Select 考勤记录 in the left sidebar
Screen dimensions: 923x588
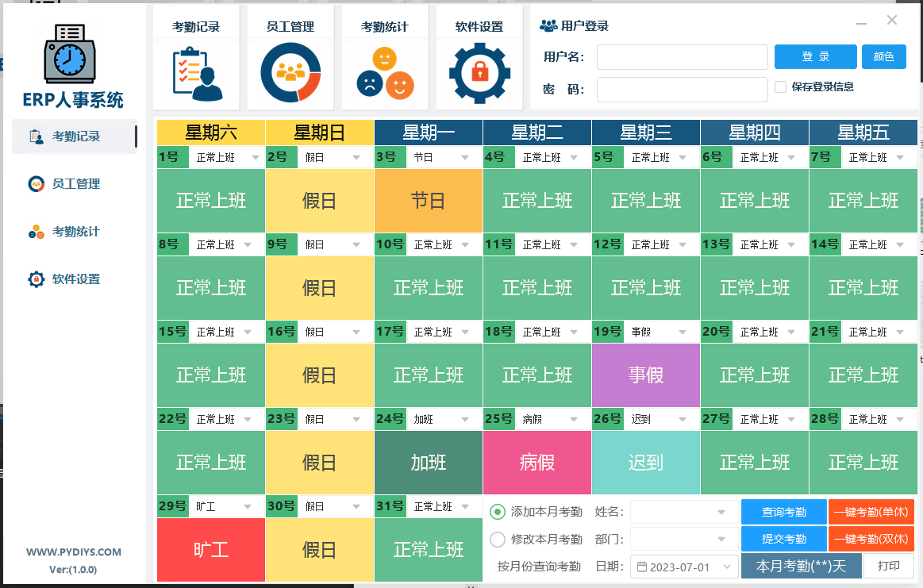[x=75, y=136]
